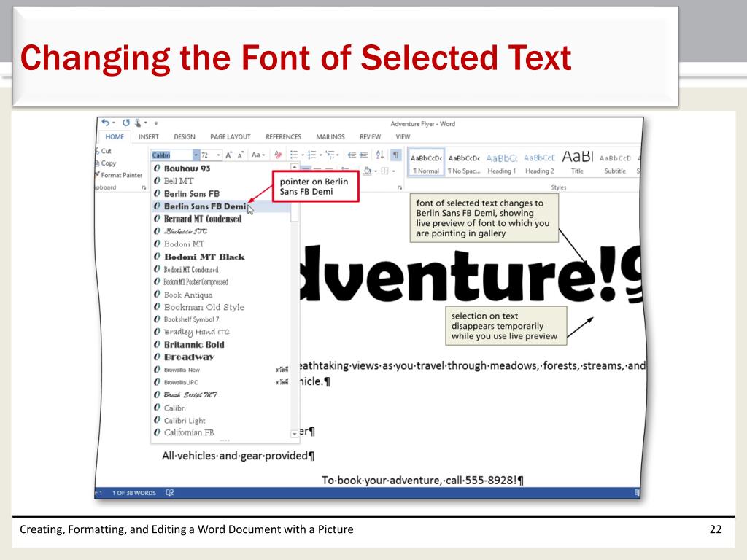Apply the Heading 1 style

502,163
